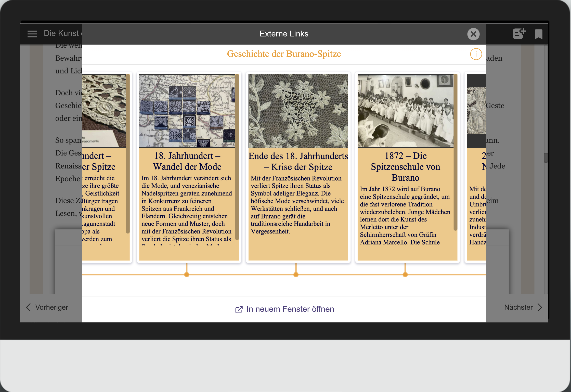Toggle the bookmark icon
Image resolution: width=571 pixels, height=392 pixels.
[538, 34]
